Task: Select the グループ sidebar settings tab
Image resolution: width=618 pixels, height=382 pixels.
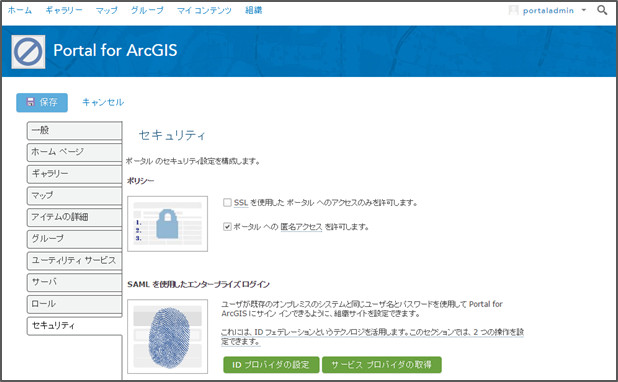Action: pos(74,239)
